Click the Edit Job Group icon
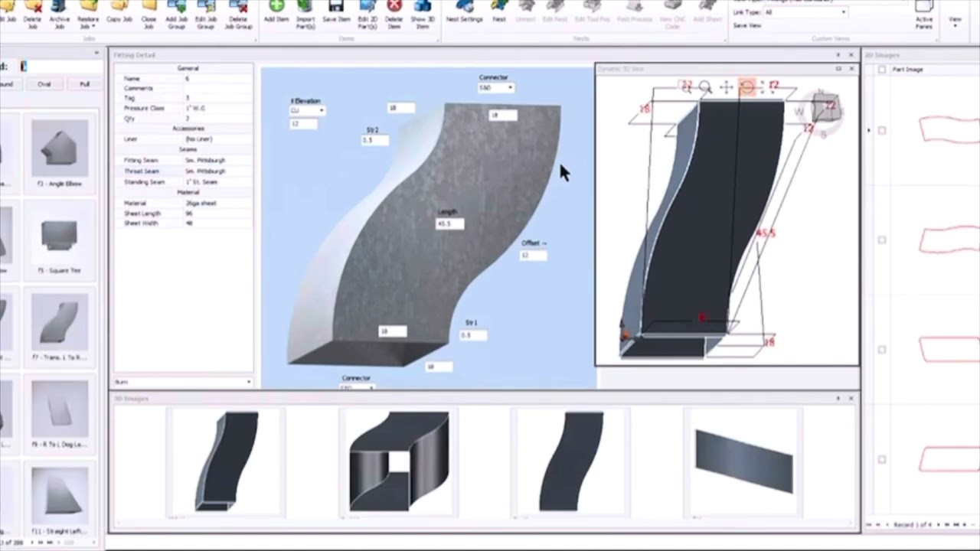The width and height of the screenshot is (980, 551). click(205, 7)
